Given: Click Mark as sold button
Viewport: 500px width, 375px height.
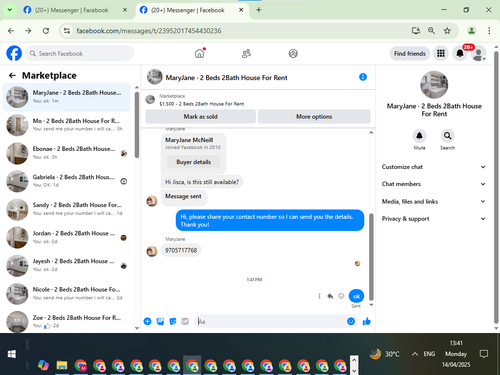Looking at the screenshot, I should point(200,116).
